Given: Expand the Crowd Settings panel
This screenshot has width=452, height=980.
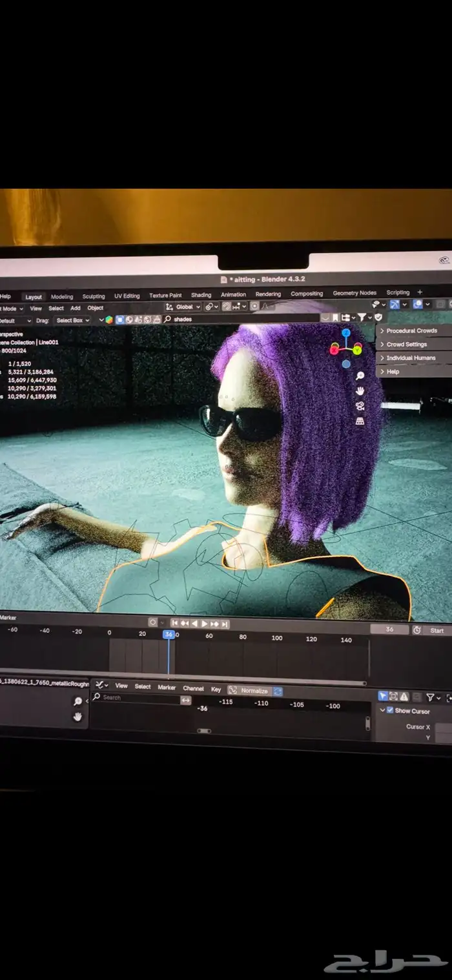Looking at the screenshot, I should click(406, 344).
